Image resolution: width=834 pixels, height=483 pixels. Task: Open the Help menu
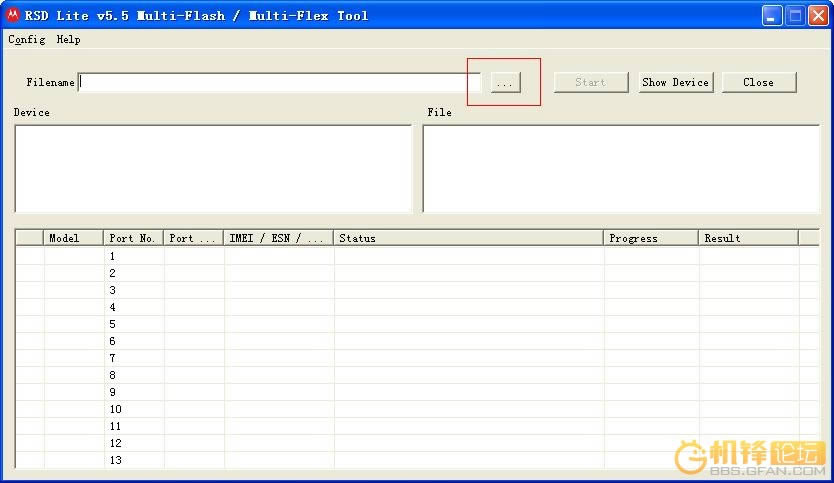(68, 40)
